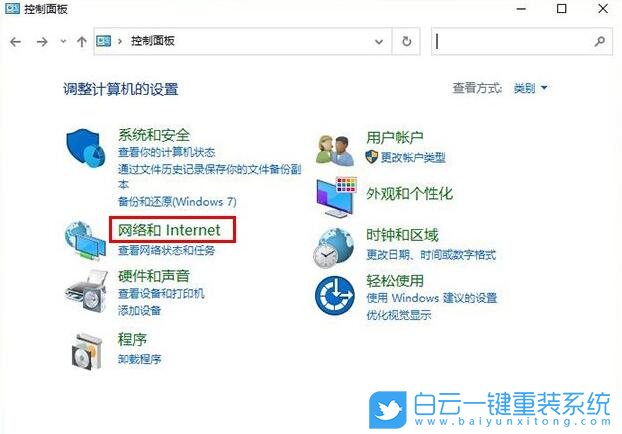
Task: Select 卸载程序 under Programs
Action: tap(139, 358)
